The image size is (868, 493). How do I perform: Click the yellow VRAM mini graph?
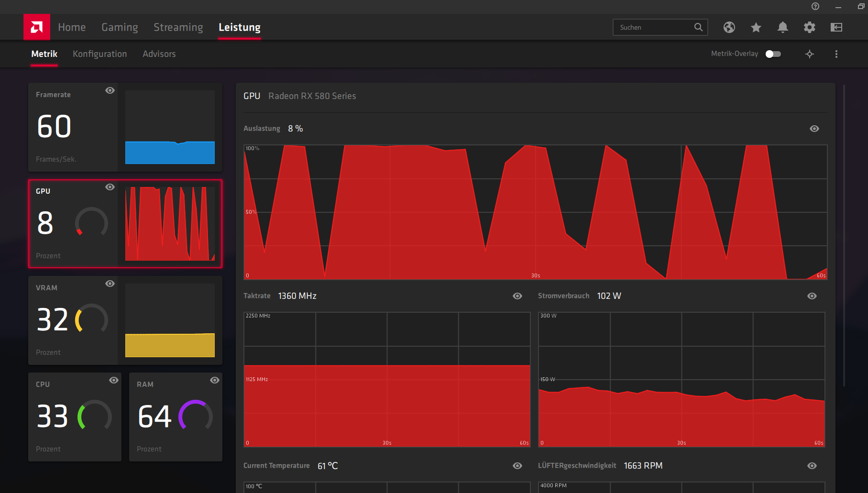(170, 320)
